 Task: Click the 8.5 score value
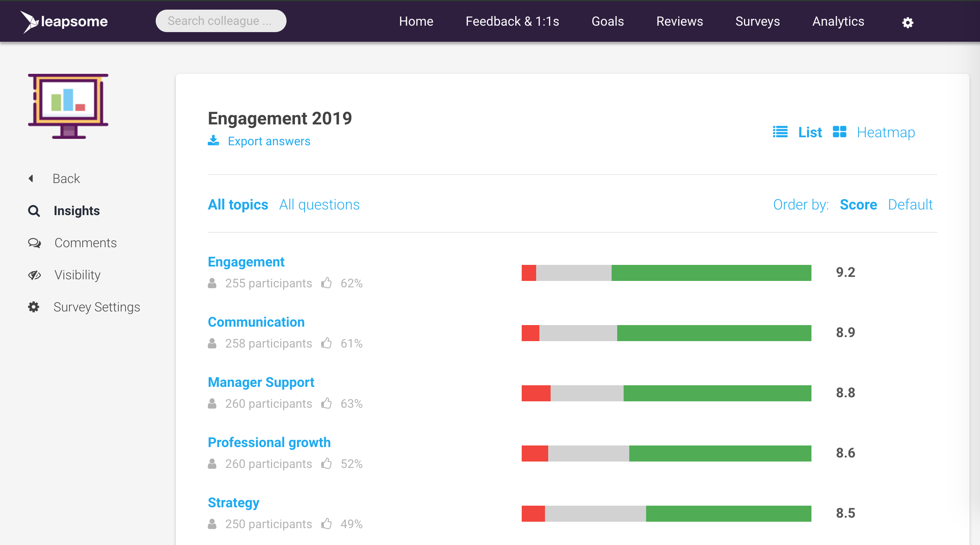[x=846, y=513]
